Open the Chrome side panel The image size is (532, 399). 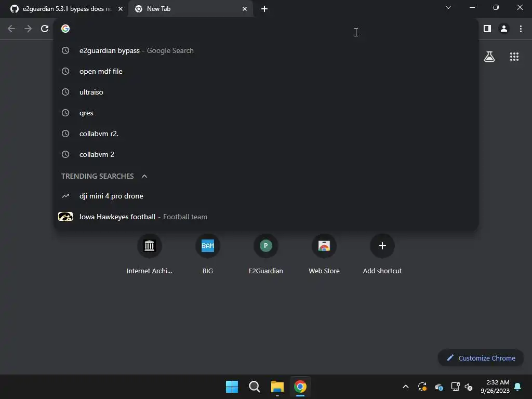pyautogui.click(x=487, y=29)
